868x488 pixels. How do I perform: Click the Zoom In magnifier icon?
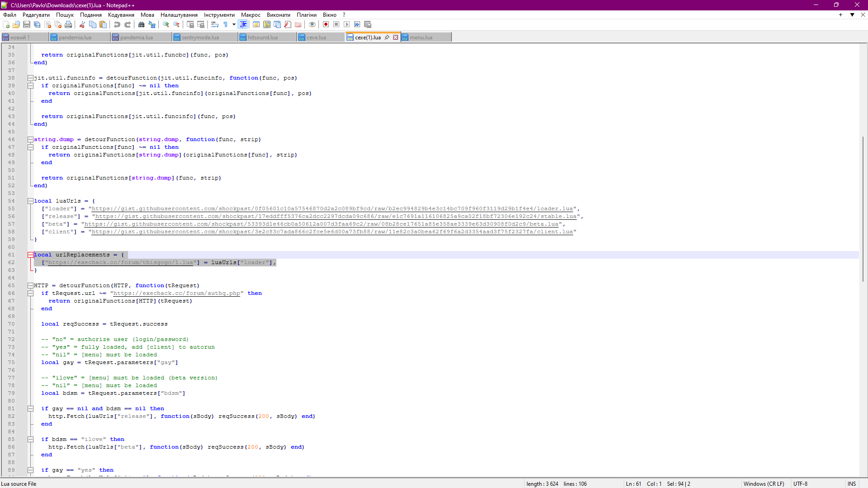point(166,24)
